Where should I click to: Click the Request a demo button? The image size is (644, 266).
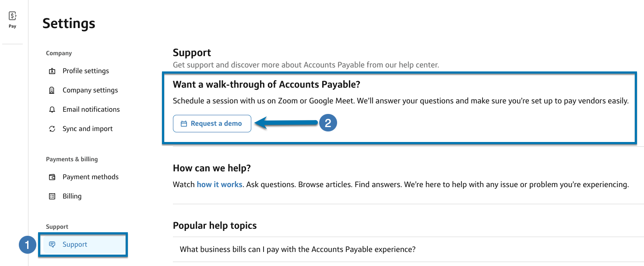coord(212,124)
